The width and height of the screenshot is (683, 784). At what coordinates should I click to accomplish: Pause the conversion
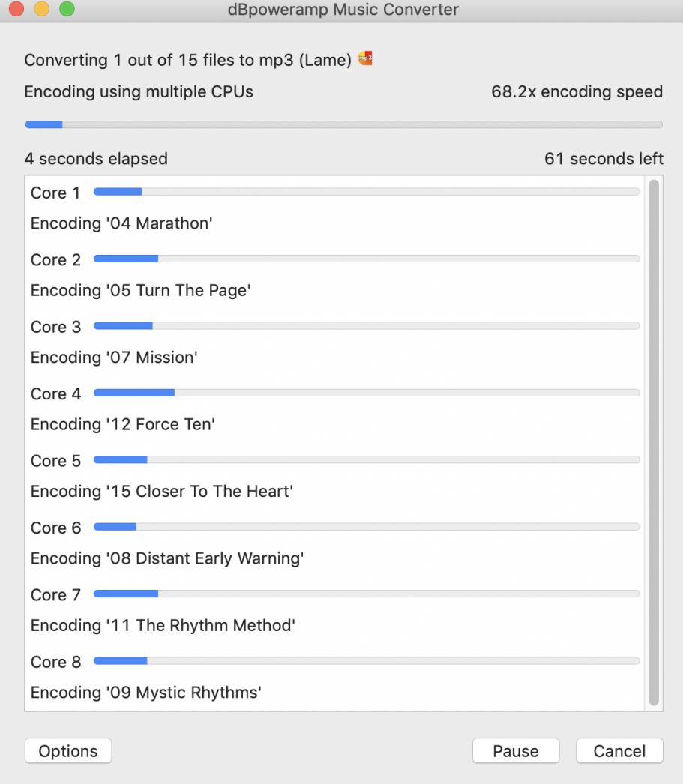516,751
